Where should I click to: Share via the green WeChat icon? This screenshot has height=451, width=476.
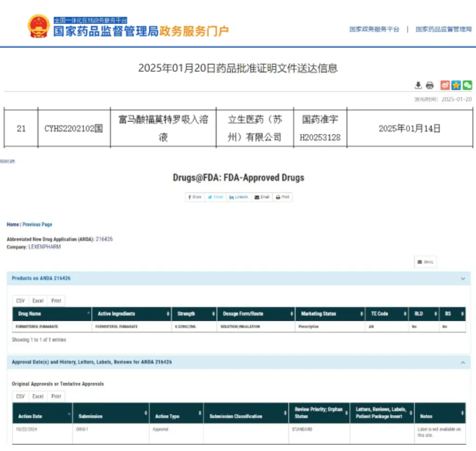pos(467,85)
